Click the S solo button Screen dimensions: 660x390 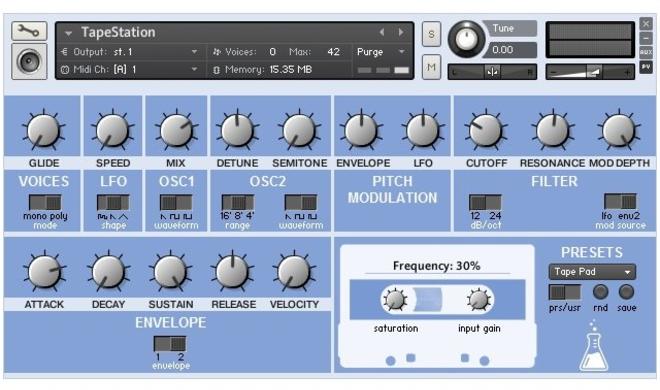[431, 34]
